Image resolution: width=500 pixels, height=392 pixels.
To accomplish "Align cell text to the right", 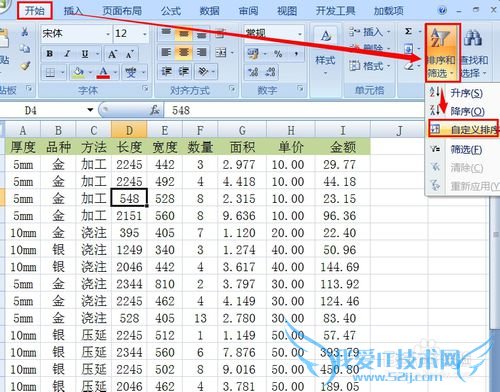I will pyautogui.click(x=201, y=52).
